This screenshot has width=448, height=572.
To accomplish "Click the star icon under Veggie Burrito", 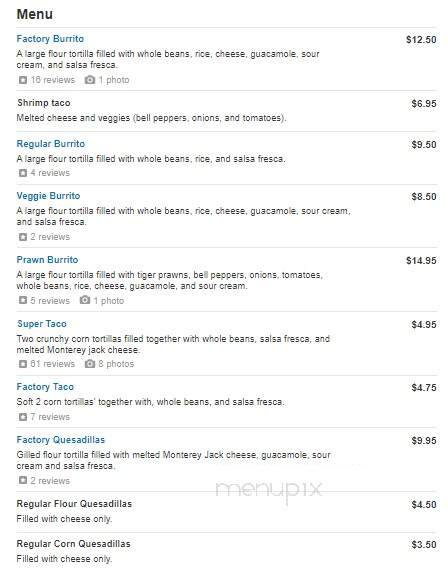I will [23, 237].
